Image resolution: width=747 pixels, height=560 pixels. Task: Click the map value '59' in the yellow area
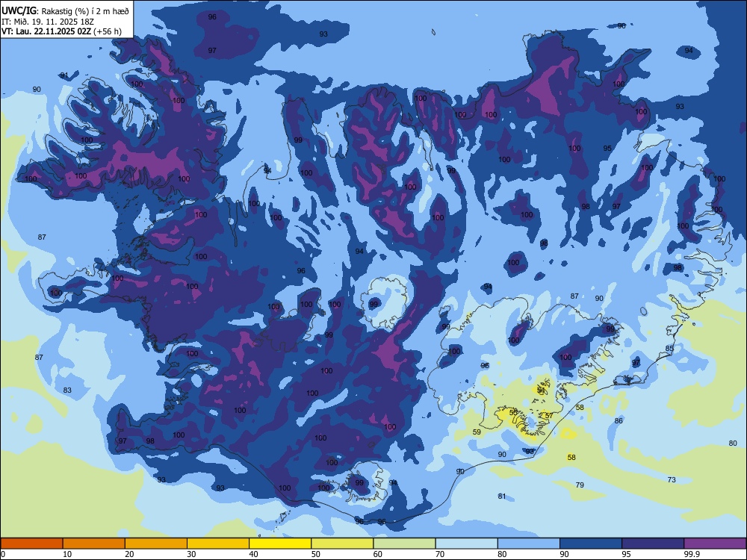click(x=477, y=432)
